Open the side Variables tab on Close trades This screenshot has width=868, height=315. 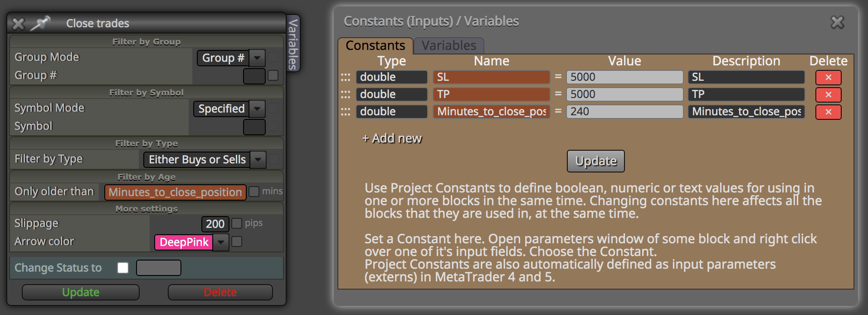coord(293,44)
